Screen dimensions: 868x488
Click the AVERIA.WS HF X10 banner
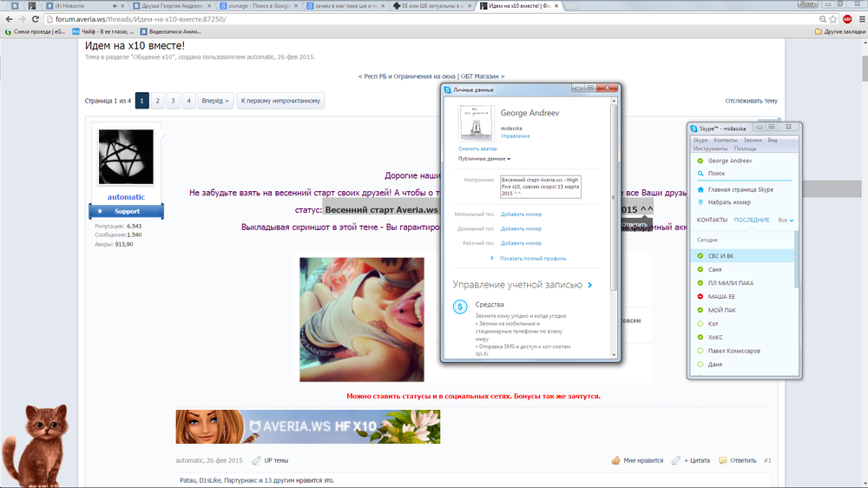(x=308, y=426)
